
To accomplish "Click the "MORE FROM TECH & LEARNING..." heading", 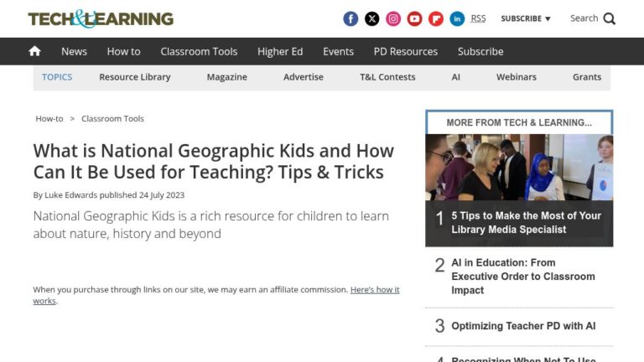I will coord(519,122).
